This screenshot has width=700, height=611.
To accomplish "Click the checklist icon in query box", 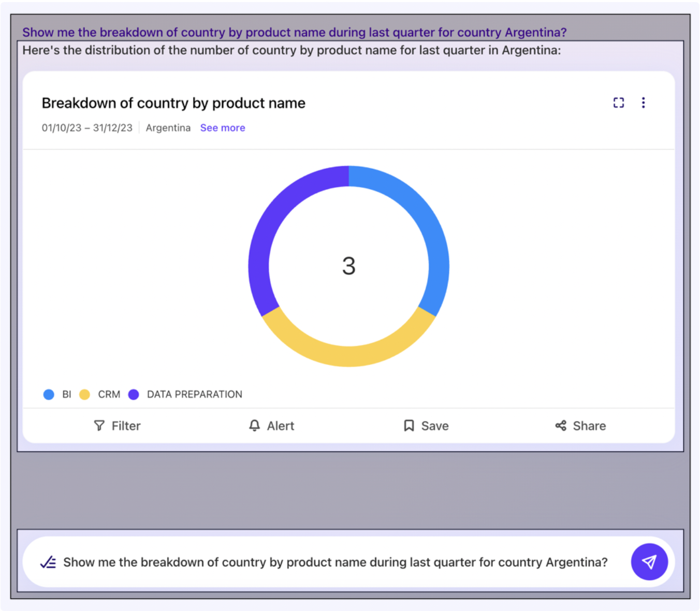I will (48, 562).
